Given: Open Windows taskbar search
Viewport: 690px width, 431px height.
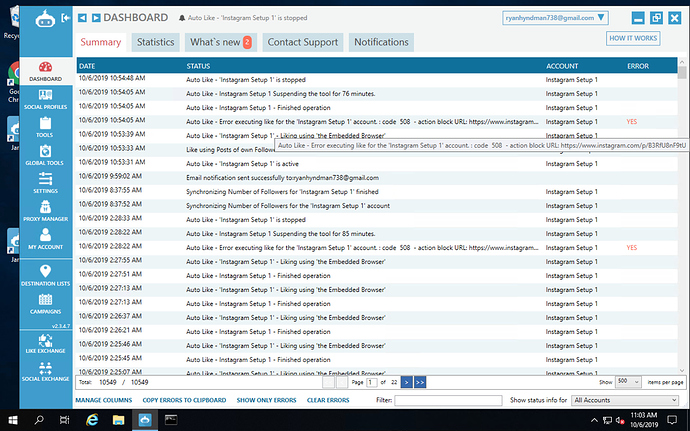Looking at the screenshot, I should tap(39, 420).
